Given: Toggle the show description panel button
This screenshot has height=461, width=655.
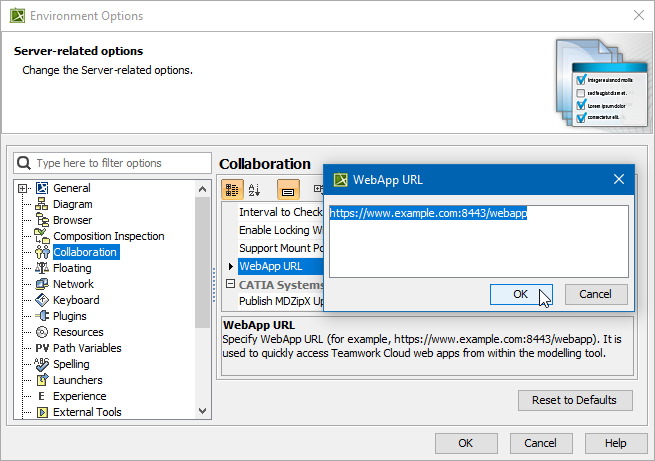Looking at the screenshot, I should (x=288, y=189).
